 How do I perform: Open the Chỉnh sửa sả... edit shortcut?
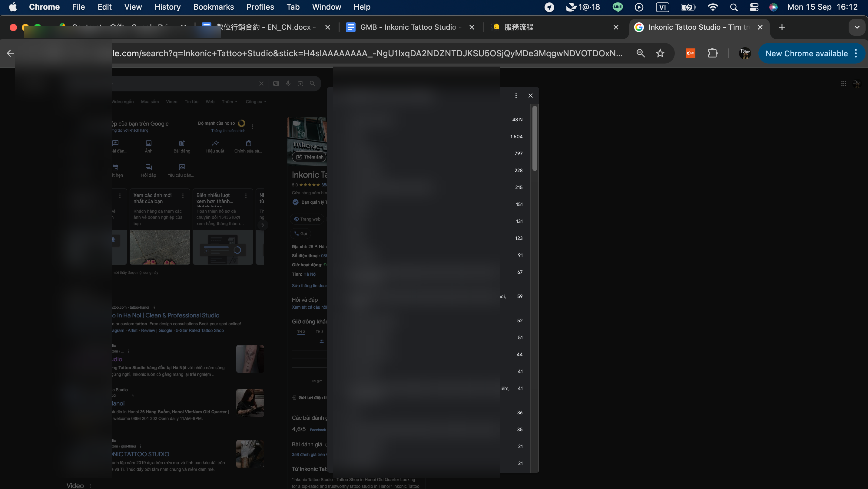pyautogui.click(x=248, y=146)
